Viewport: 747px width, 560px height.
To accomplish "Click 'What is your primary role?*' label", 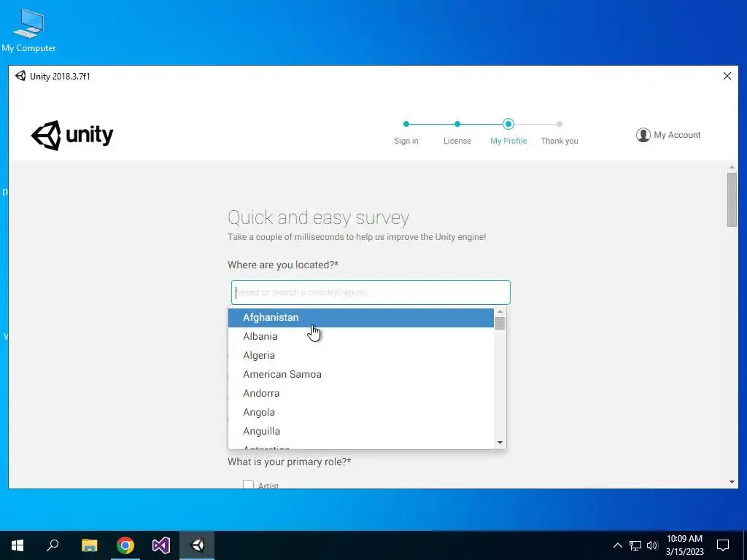I will [289, 462].
